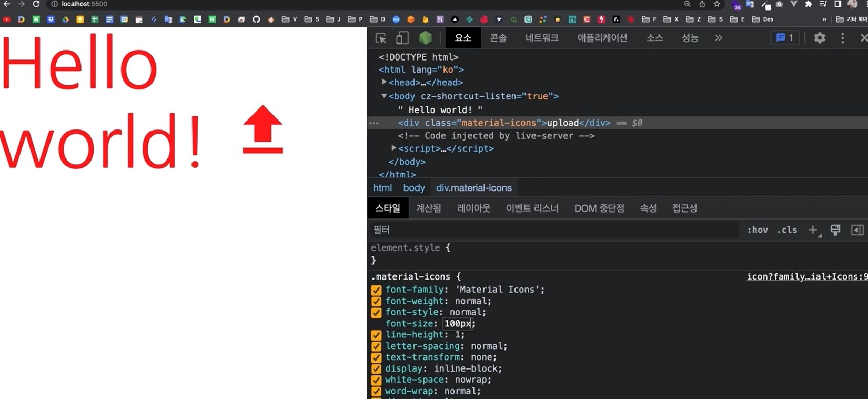Screen dimensions: 868x399
Task: Select the "Hello world!" text node
Action: pyautogui.click(x=440, y=109)
